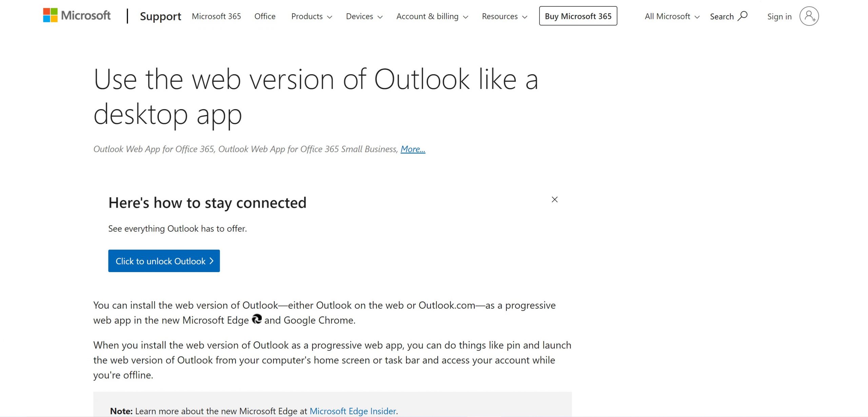Open Microsoft 365 nav item
Image resolution: width=868 pixels, height=417 pixels.
pos(216,16)
